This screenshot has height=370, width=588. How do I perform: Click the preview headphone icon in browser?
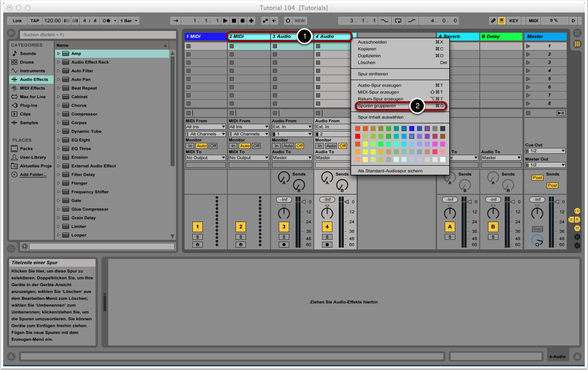tap(25, 246)
